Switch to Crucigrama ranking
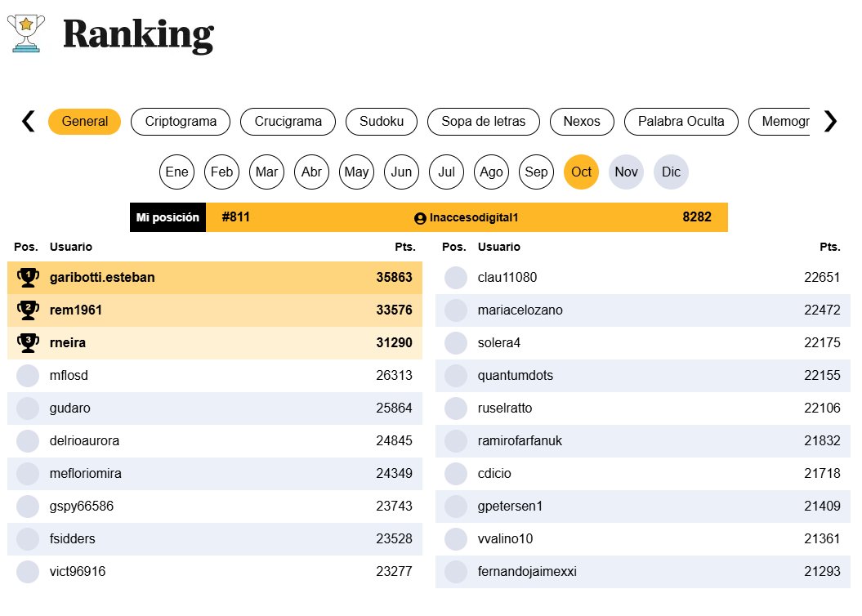Image resolution: width=862 pixels, height=616 pixels. 288,122
